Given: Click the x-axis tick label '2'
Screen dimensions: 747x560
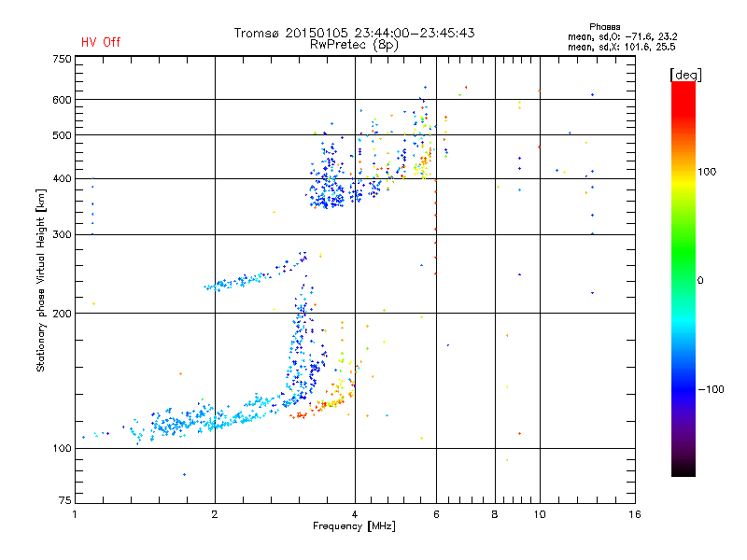Looking at the screenshot, I should point(215,514).
